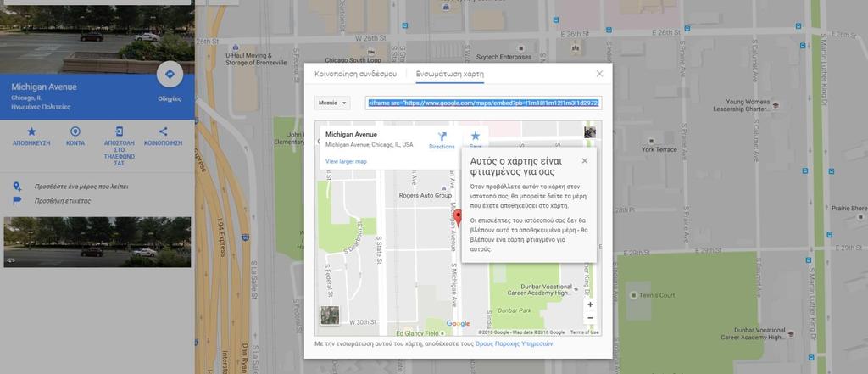868x374 pixels.
Task: Switch to Κοινοποίηση συνδέσμου tab
Action: (x=355, y=74)
